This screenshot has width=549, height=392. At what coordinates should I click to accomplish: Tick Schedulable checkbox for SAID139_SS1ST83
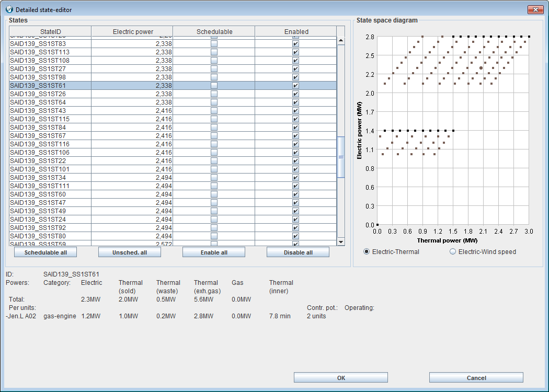tap(214, 44)
